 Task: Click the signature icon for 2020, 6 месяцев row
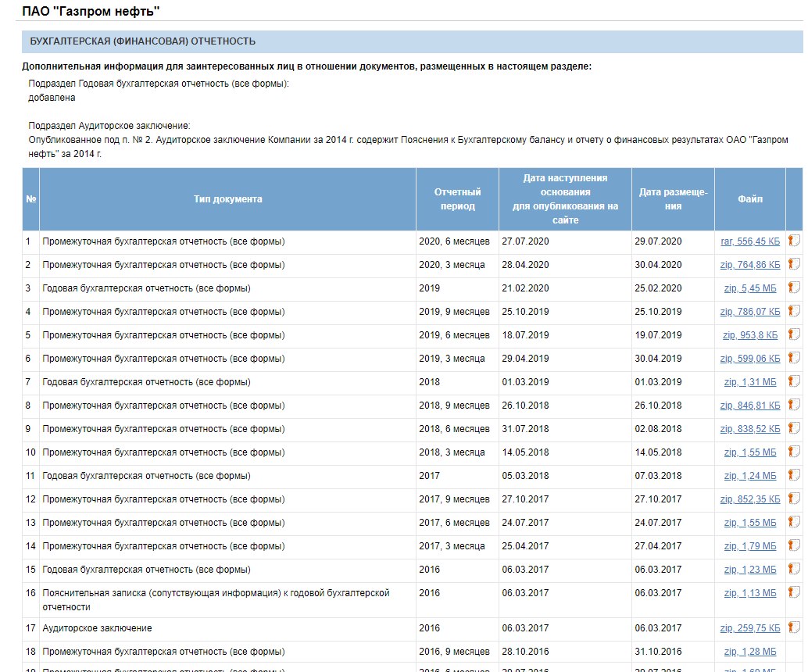point(794,241)
